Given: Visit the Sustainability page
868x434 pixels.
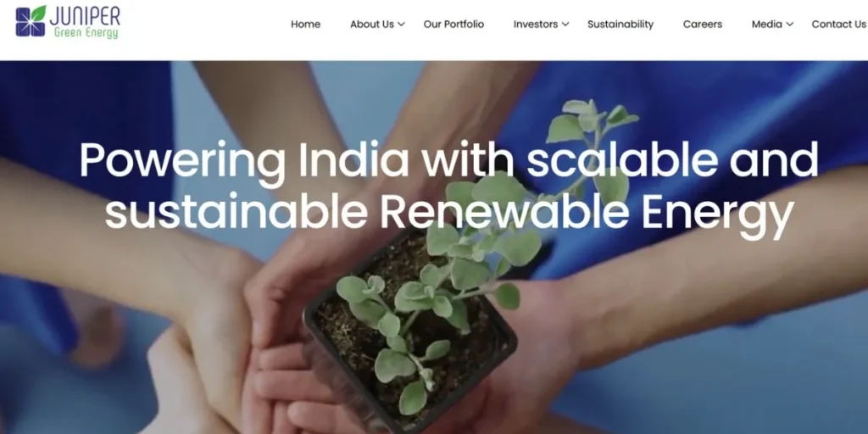Looking at the screenshot, I should click(x=620, y=25).
